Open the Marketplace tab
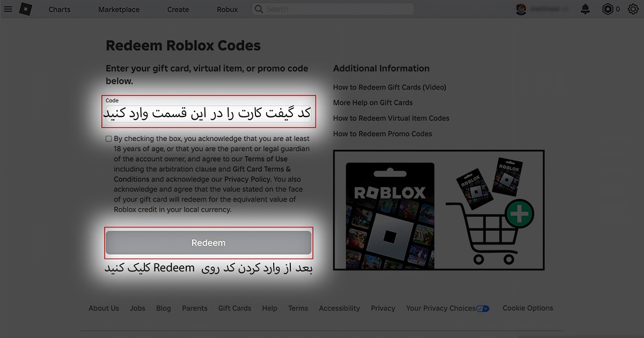This screenshot has height=338, width=644. [x=119, y=10]
